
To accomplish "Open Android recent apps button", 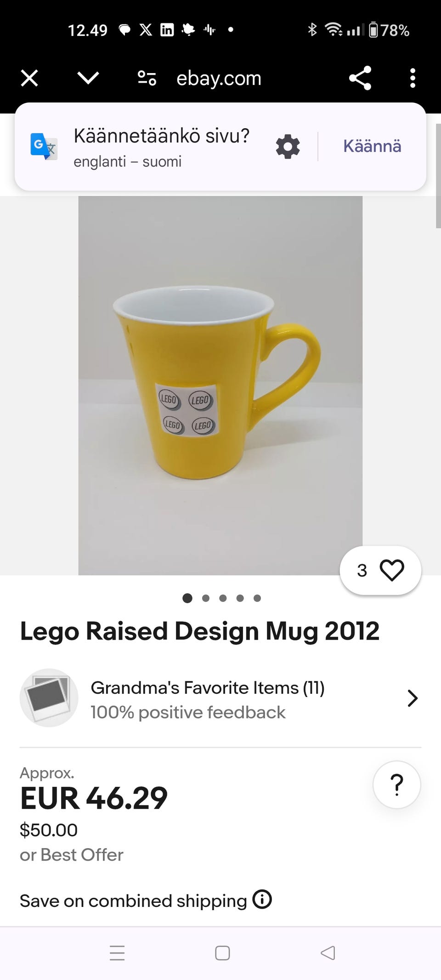I will tap(117, 953).
